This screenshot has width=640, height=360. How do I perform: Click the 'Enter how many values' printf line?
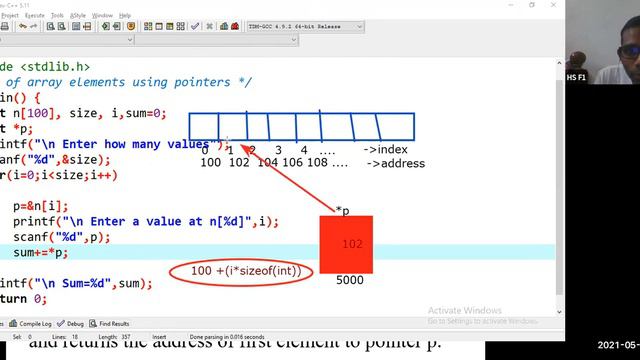click(x=115, y=144)
